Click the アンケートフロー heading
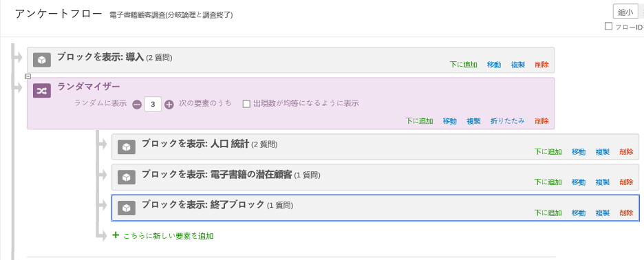Image resolution: width=644 pixels, height=260 pixels. coord(58,14)
